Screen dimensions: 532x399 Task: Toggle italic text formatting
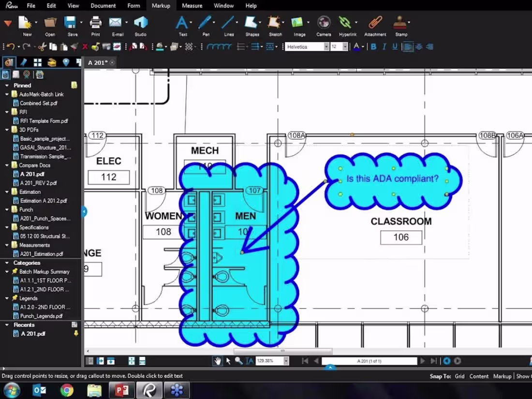tap(383, 46)
